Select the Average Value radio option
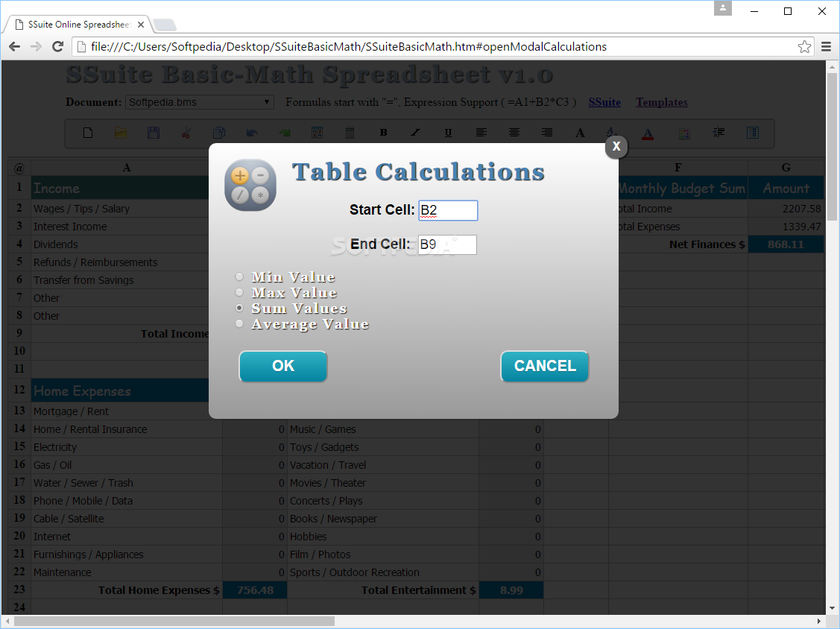This screenshot has width=840, height=629. point(239,323)
